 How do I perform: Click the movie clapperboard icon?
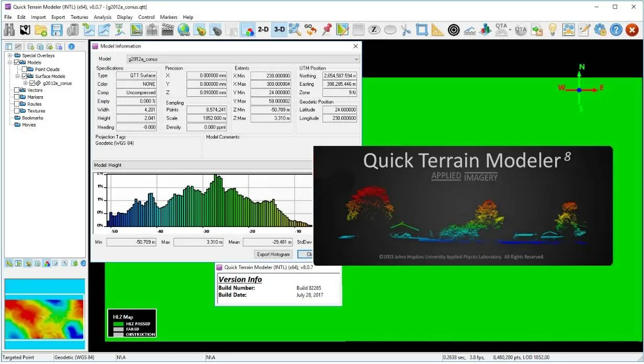(167, 30)
